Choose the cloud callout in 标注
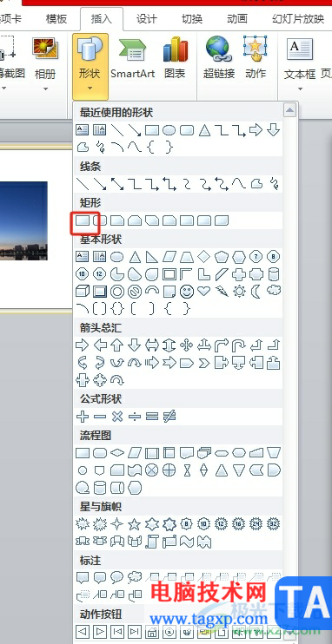The height and width of the screenshot is (644, 332). (135, 578)
